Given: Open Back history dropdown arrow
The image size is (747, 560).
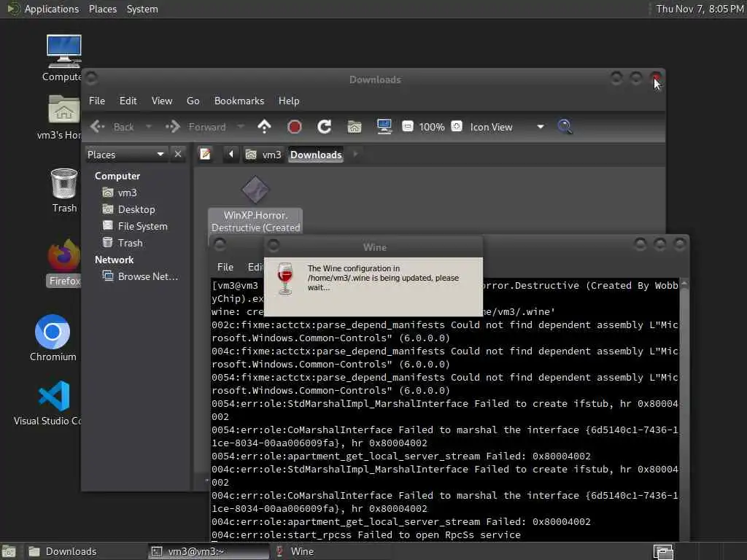Looking at the screenshot, I should (x=149, y=127).
